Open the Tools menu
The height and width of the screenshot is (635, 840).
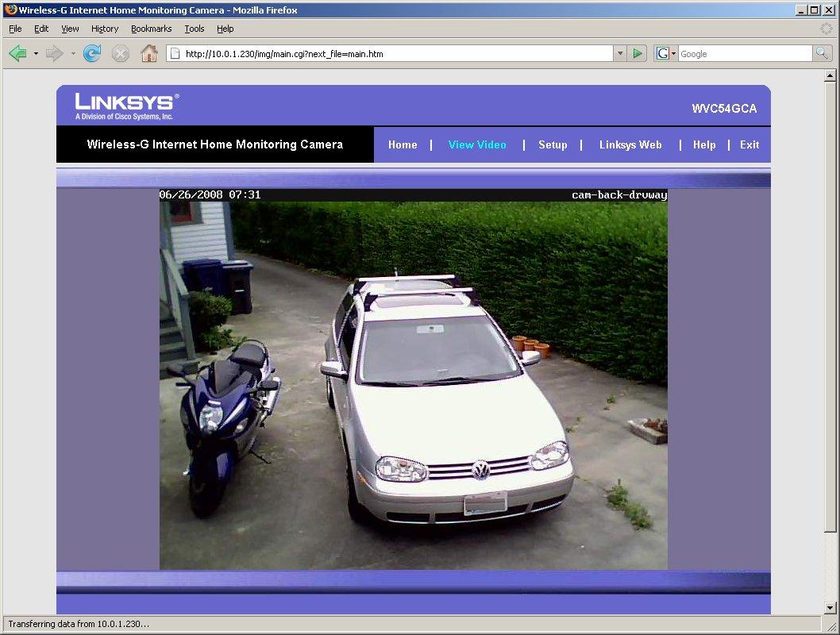(195, 29)
